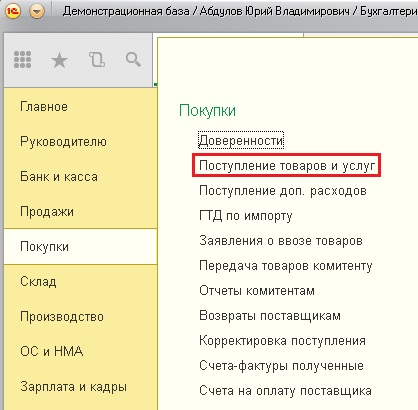Open the main menu dropdown arrow

pyautogui.click(x=37, y=12)
